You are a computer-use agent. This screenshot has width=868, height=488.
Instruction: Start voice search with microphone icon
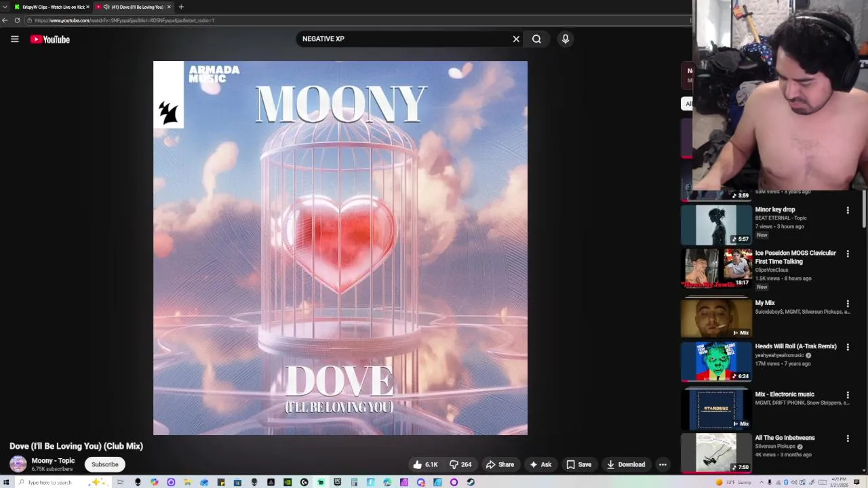click(566, 39)
